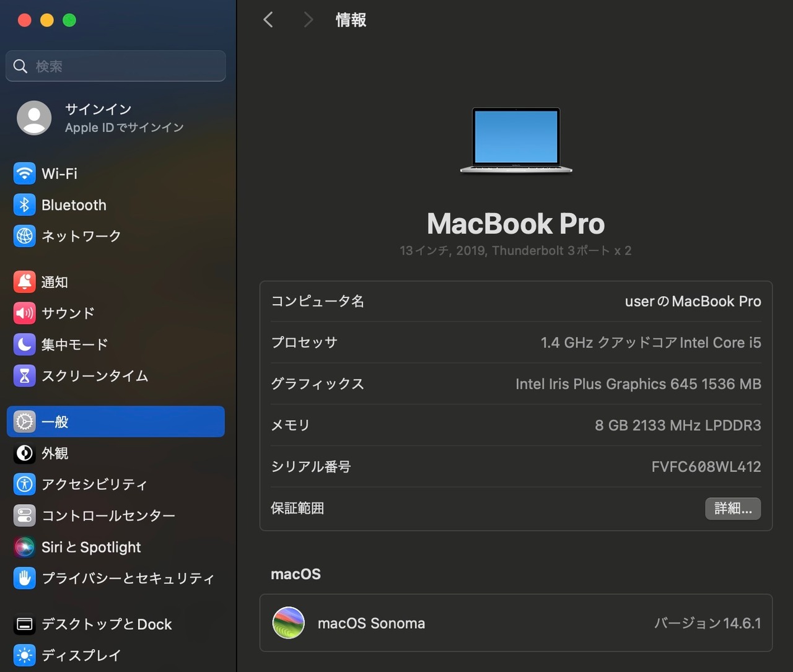This screenshot has height=672, width=793.
Task: Click the macOS Sonoma label
Action: click(371, 623)
